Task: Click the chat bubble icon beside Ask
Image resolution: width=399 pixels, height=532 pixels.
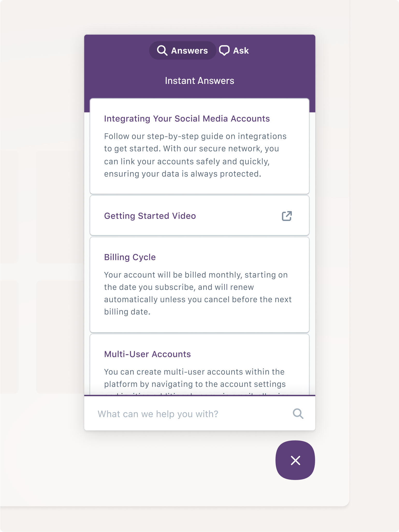Action: pos(224,51)
